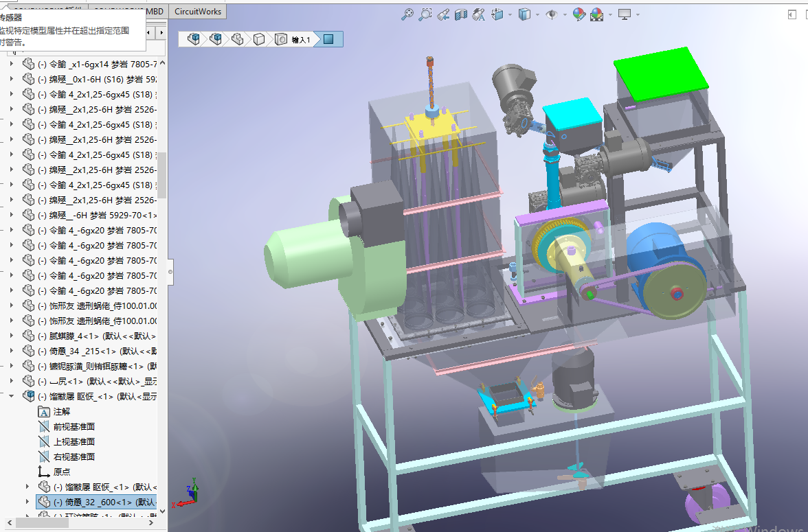Click the plane icon beside 前视基准面

click(x=44, y=426)
